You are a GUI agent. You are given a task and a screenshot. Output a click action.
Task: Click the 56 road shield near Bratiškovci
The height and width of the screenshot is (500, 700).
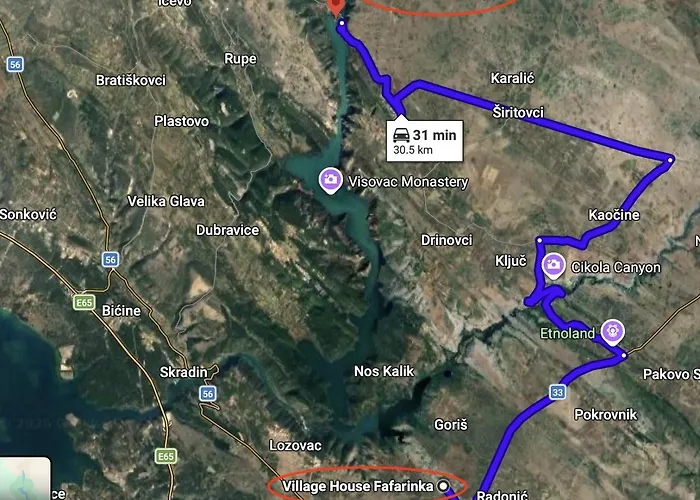pyautogui.click(x=15, y=64)
